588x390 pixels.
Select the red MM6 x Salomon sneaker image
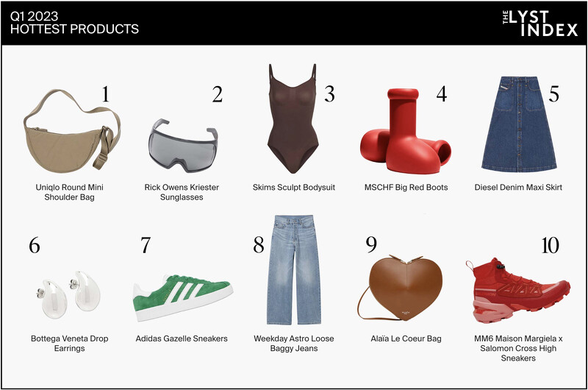(x=518, y=291)
